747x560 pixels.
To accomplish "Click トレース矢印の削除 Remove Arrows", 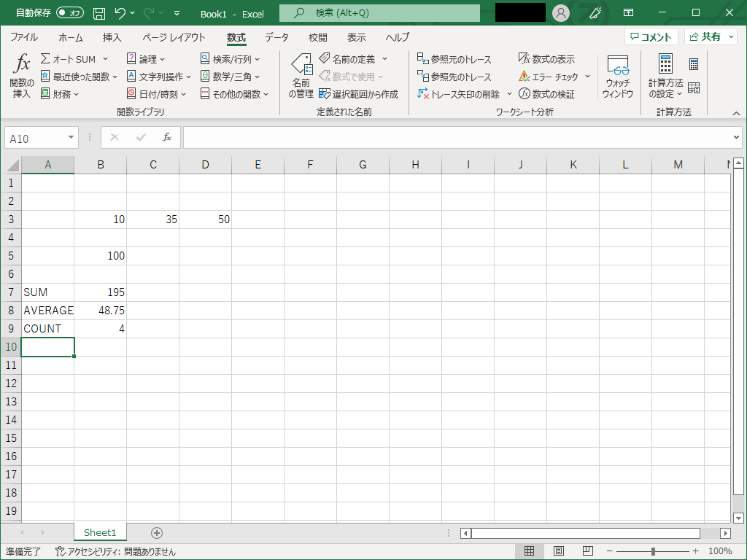I will 458,94.
